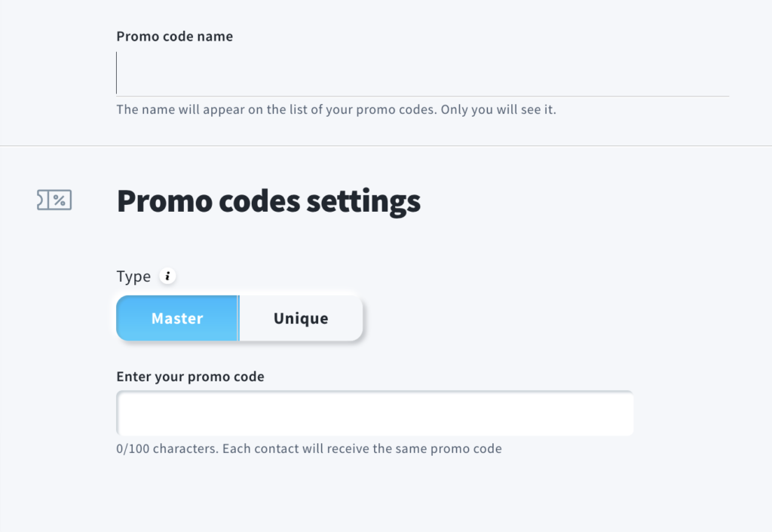Click the helper text under Promo code name
This screenshot has width=772, height=532.
336,109
